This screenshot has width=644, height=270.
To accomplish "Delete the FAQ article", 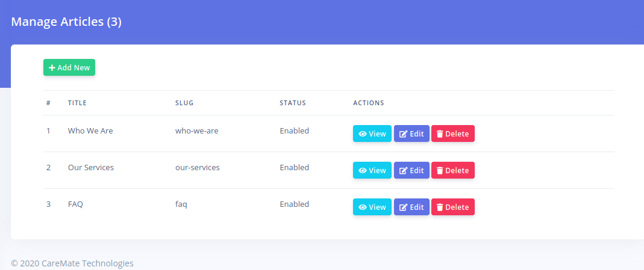I will click(452, 207).
